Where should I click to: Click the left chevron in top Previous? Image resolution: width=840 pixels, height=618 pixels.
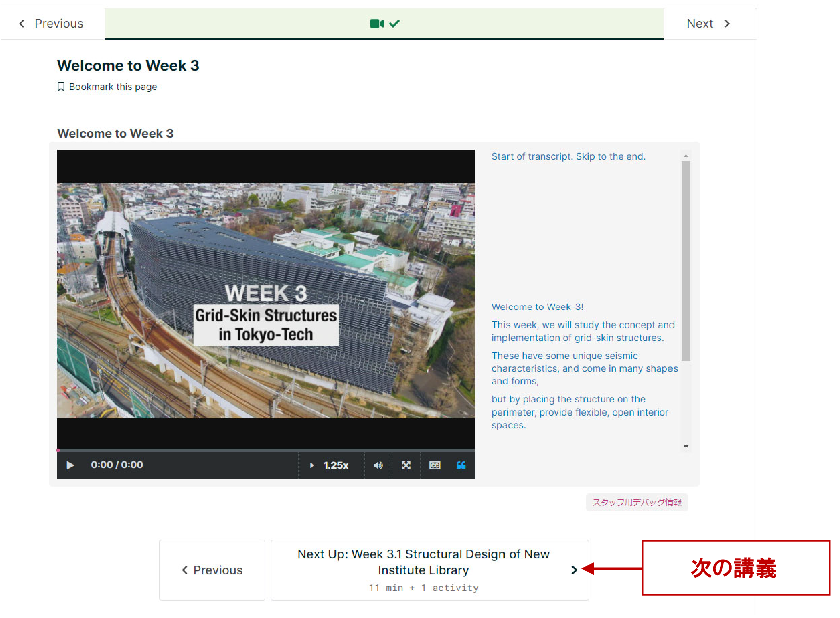click(x=22, y=24)
